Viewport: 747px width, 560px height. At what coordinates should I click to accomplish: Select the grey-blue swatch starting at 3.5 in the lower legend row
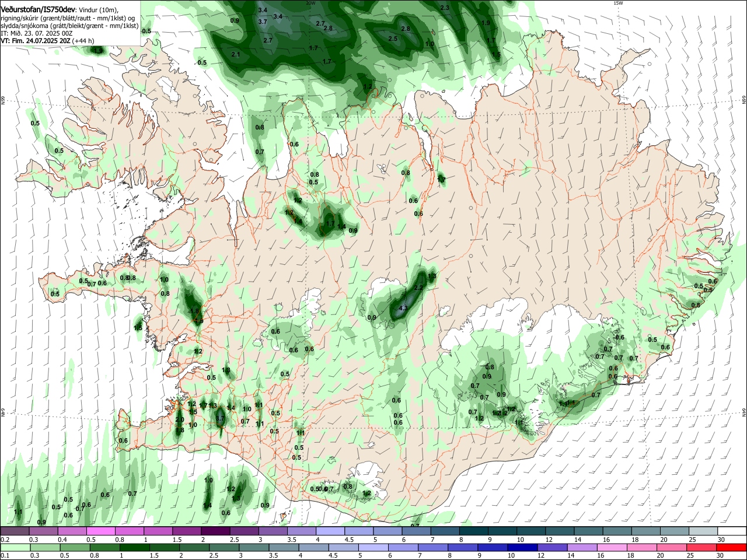pyautogui.click(x=284, y=547)
